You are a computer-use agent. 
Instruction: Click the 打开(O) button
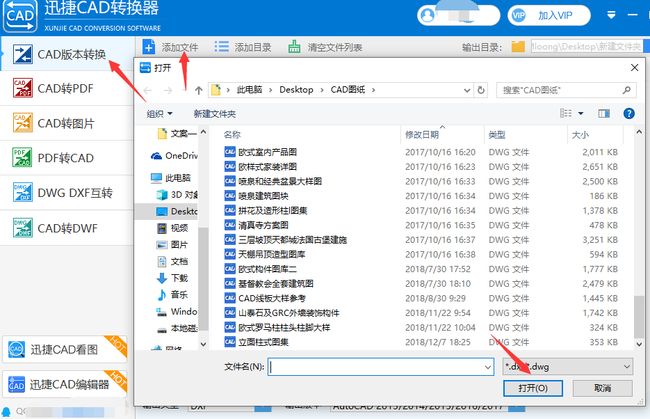tap(533, 388)
